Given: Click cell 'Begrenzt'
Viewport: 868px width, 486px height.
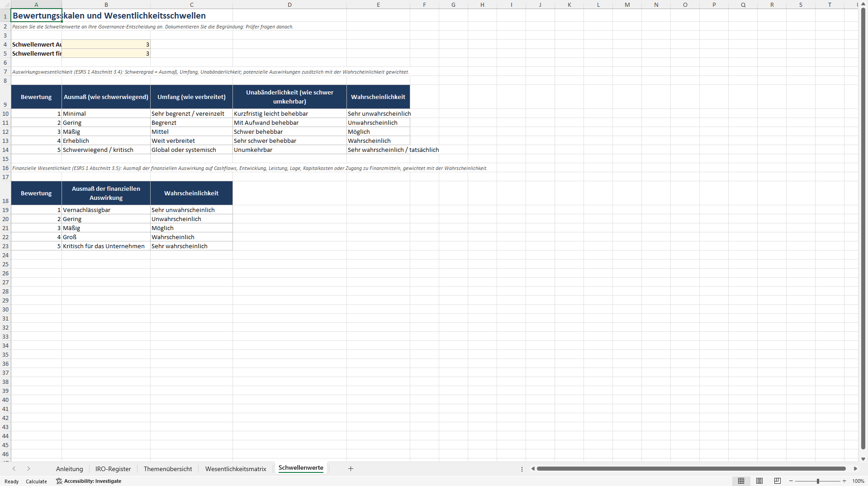Looking at the screenshot, I should (191, 123).
